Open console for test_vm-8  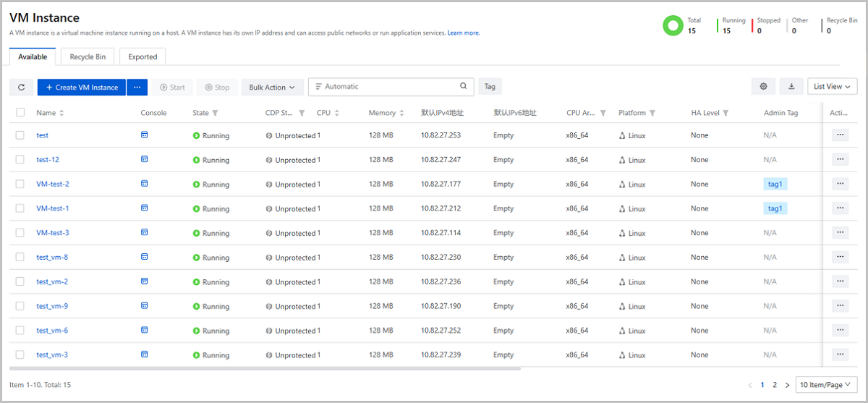click(144, 257)
